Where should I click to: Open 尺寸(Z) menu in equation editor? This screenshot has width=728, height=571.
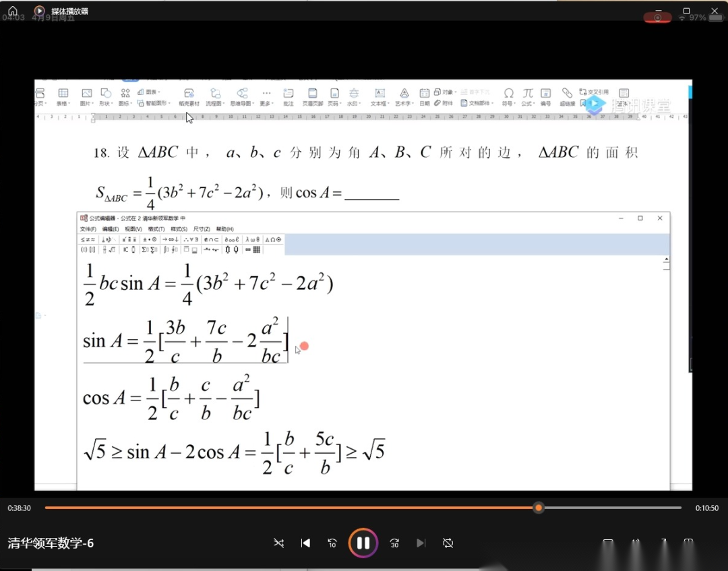pyautogui.click(x=202, y=229)
